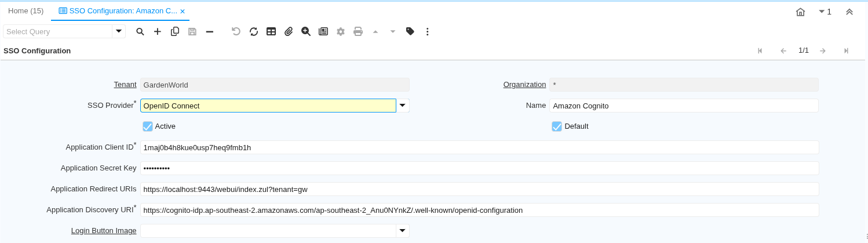The image size is (868, 243).
Task: Click the Copy Record icon
Action: point(175,31)
